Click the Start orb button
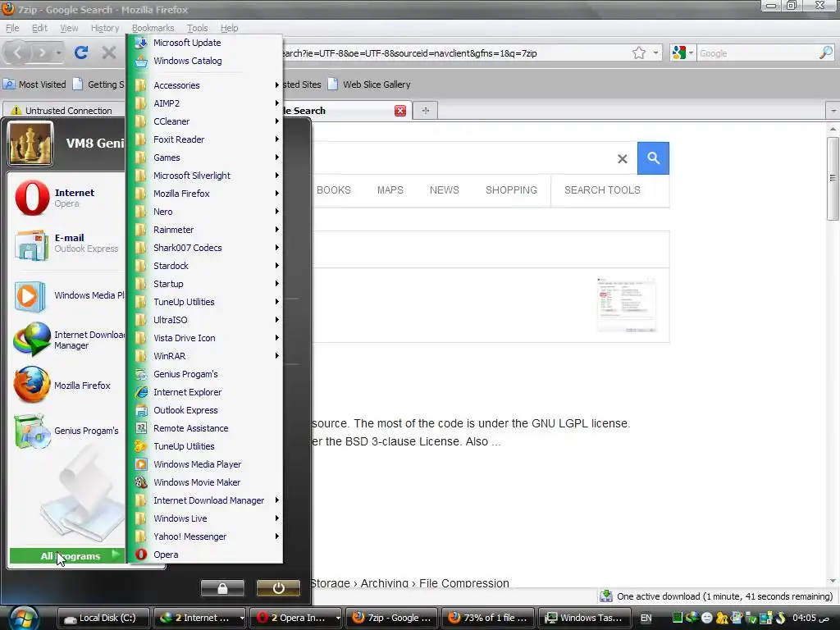 pyautogui.click(x=22, y=619)
